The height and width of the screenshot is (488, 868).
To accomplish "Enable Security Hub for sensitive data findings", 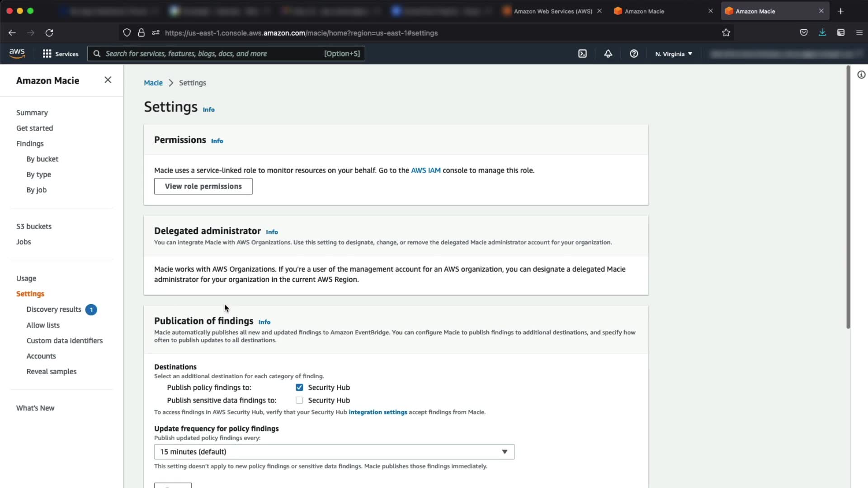I will (x=299, y=400).
